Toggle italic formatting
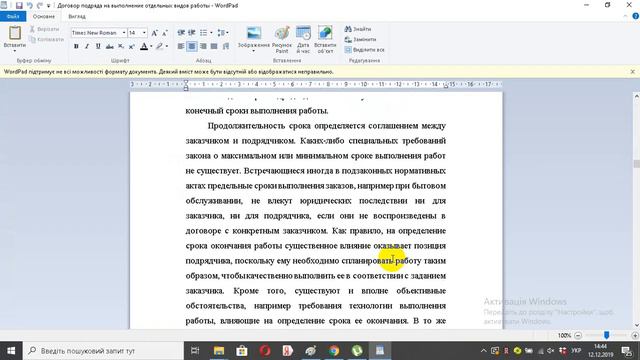This screenshot has height=360, width=640. pyautogui.click(x=87, y=47)
